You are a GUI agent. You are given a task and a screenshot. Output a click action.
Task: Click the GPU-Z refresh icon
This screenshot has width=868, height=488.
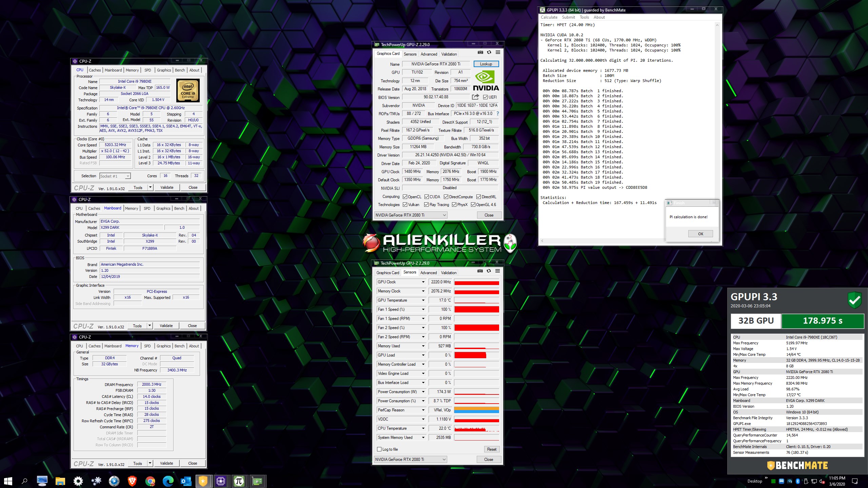(x=489, y=52)
